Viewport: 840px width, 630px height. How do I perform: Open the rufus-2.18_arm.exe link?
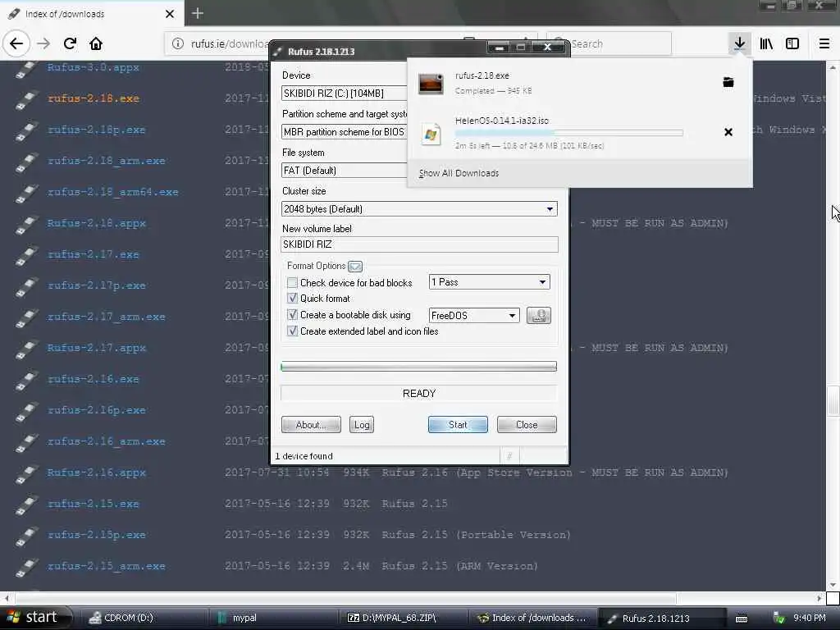click(106, 161)
